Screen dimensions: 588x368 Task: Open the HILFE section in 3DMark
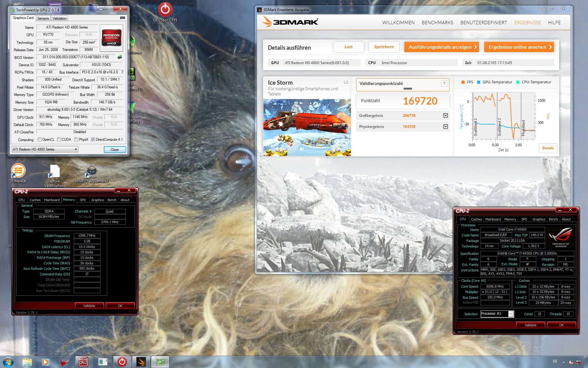[x=554, y=23]
